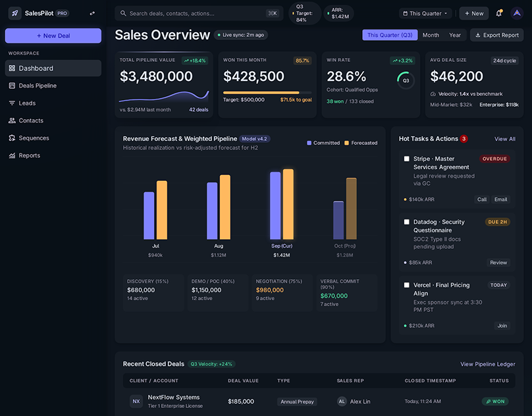Click the Oct (Proj) forecasted bar
The width and height of the screenshot is (532, 416).
click(351, 209)
